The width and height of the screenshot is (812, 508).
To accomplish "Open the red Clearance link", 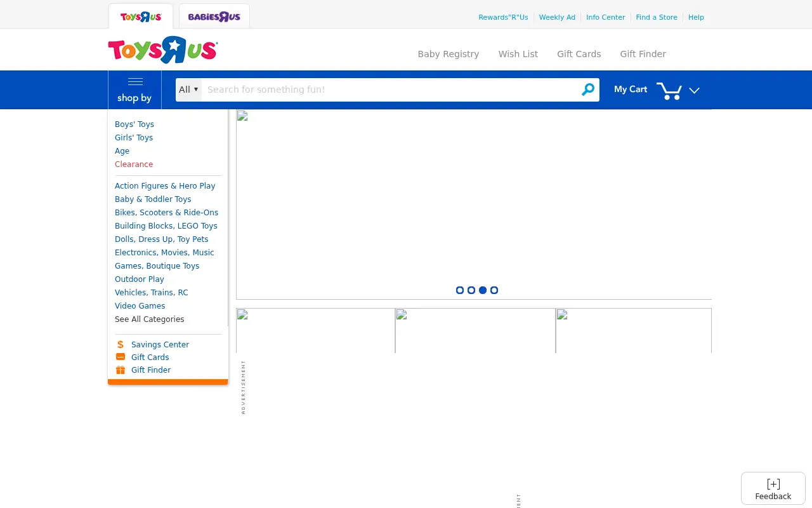I will [134, 164].
